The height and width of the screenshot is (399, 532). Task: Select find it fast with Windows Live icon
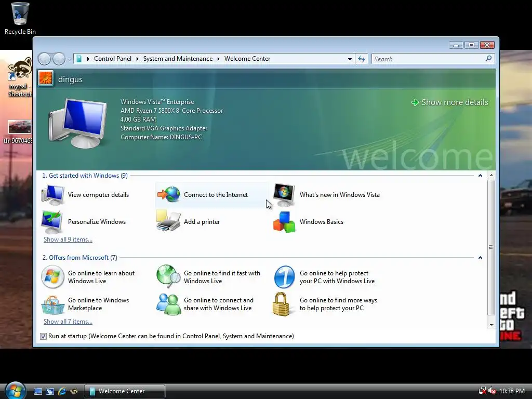(169, 276)
